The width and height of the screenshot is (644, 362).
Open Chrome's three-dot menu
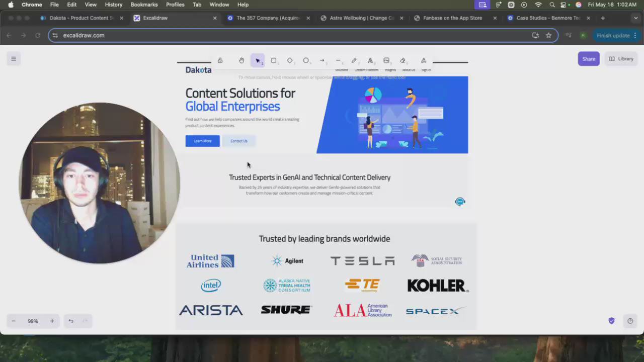(635, 36)
